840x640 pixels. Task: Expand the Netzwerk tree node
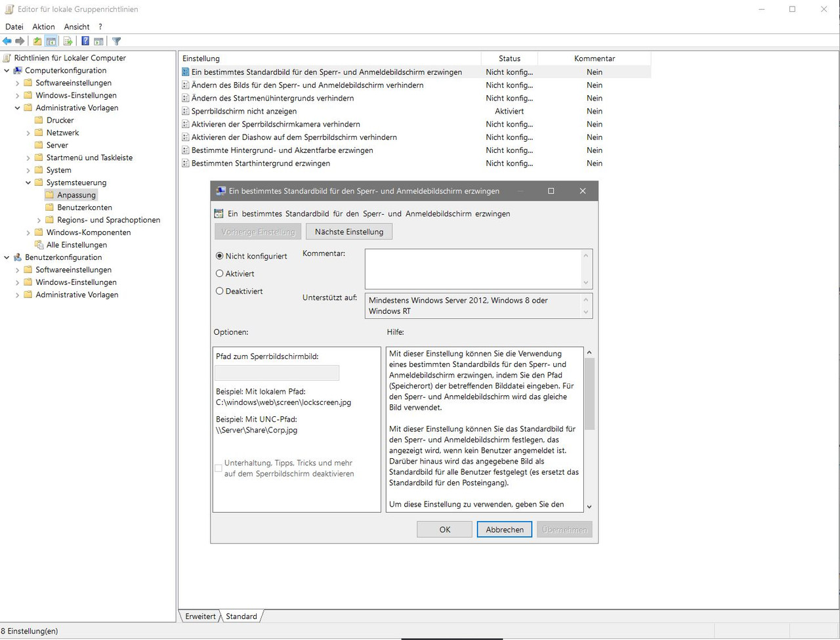click(28, 133)
